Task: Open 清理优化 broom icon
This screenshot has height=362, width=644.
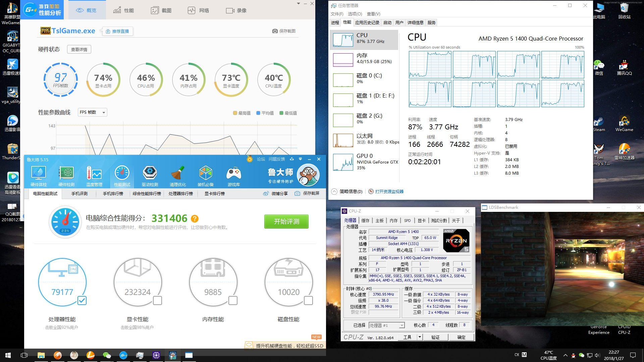Action: (177, 176)
